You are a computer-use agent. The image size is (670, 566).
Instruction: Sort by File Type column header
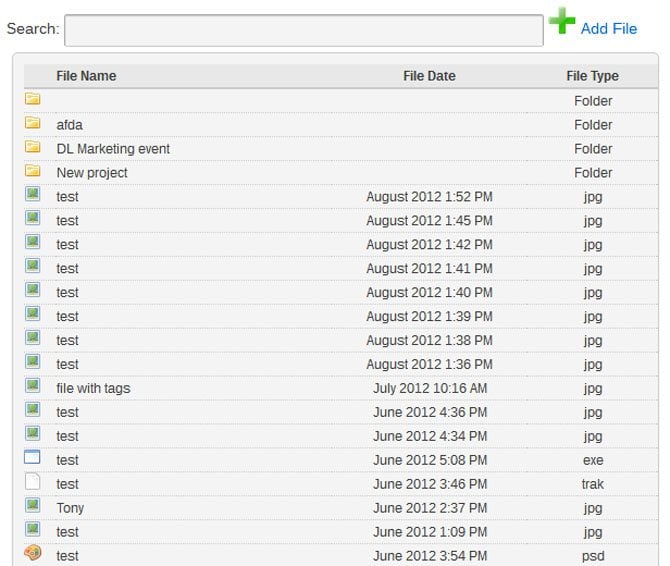(x=592, y=76)
